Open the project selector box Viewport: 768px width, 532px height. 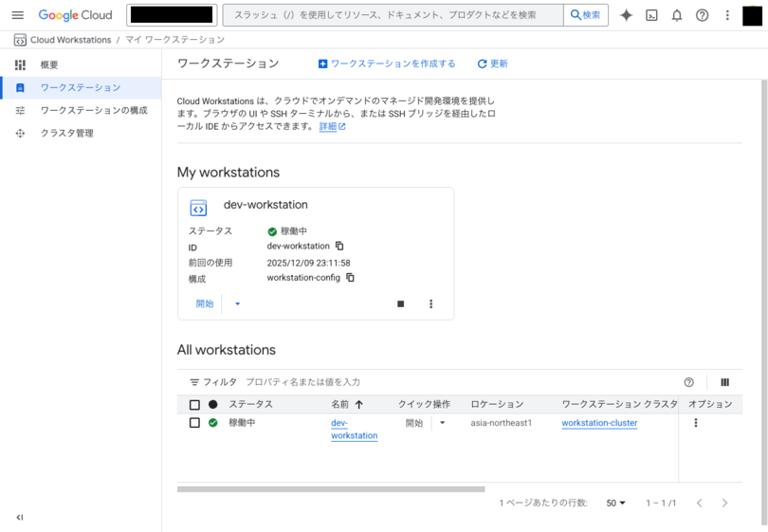[x=172, y=15]
